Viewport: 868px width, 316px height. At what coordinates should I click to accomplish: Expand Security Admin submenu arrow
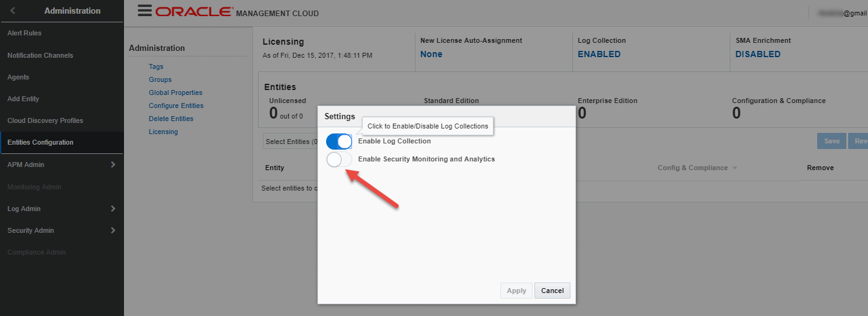tap(113, 230)
